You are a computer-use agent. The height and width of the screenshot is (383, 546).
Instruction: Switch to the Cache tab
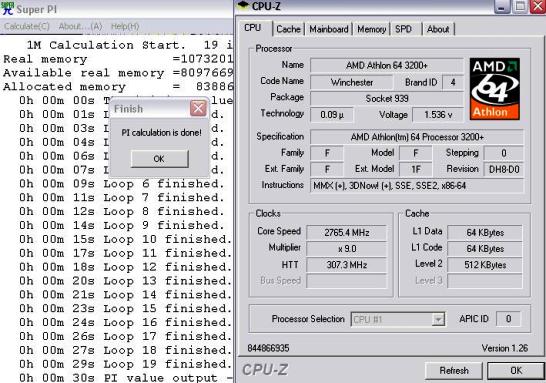288,29
